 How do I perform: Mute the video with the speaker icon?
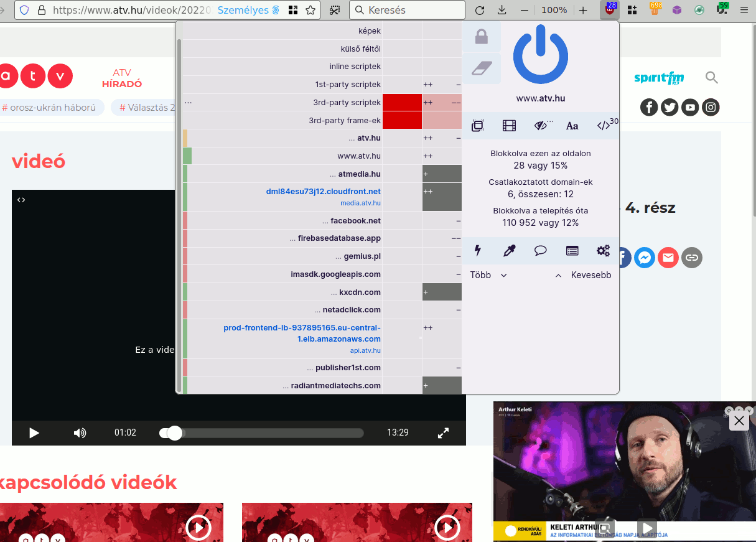click(80, 432)
